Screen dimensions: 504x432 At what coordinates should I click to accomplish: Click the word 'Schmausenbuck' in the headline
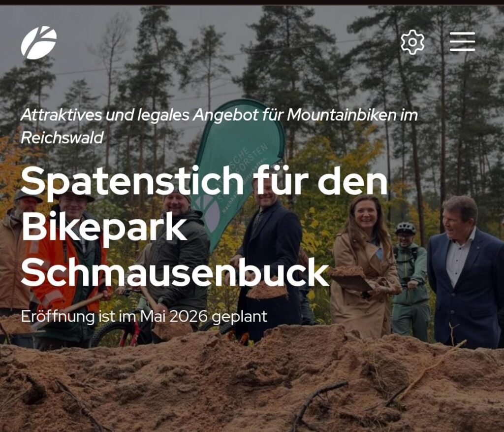coord(175,273)
